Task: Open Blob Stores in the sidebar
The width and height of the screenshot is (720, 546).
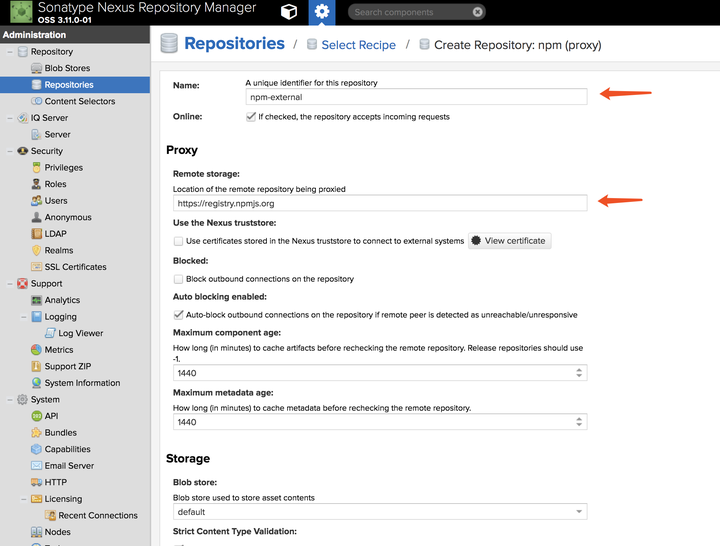Action: click(x=67, y=68)
